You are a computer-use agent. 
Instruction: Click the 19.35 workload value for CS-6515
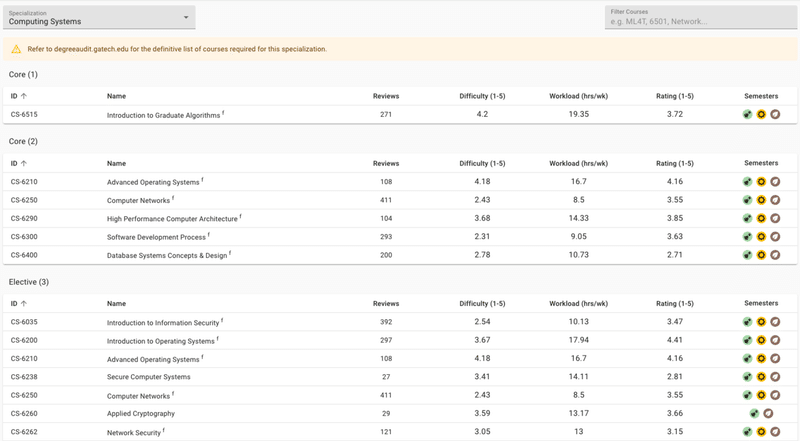[579, 114]
